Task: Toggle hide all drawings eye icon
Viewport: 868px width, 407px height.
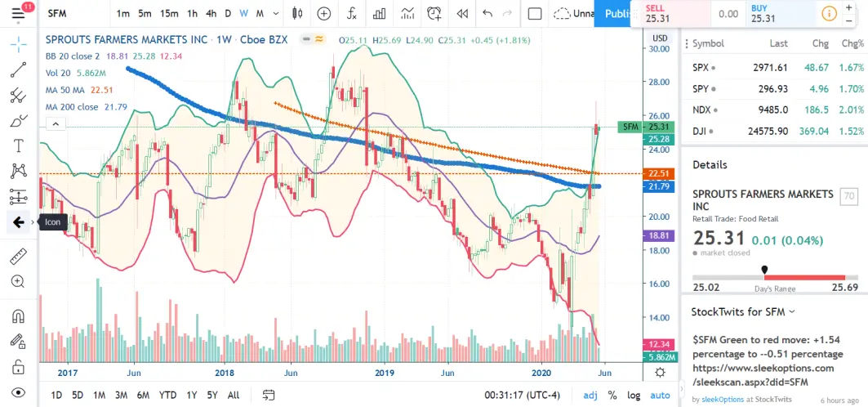Action: coord(18,392)
